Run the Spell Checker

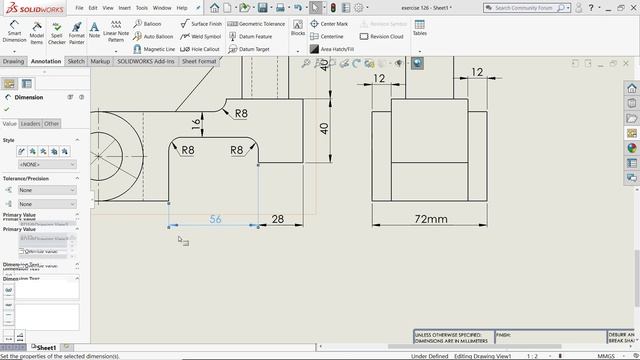pos(57,33)
